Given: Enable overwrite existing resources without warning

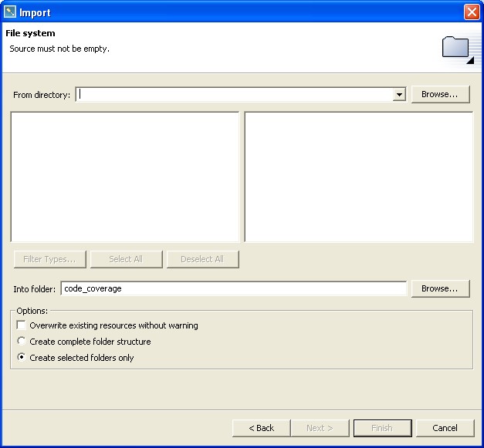Looking at the screenshot, I should coord(22,325).
